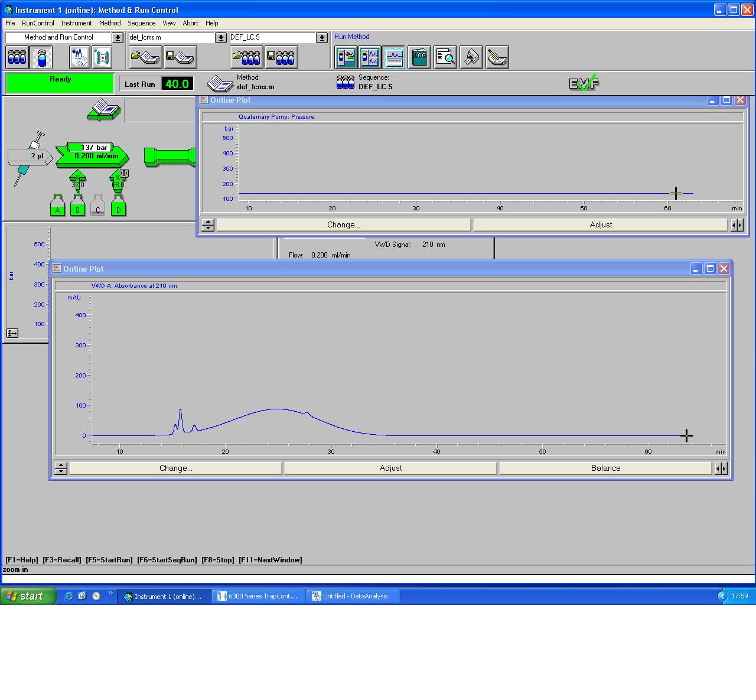756x700 pixels.
Task: Open the Sequence menu
Action: point(142,23)
